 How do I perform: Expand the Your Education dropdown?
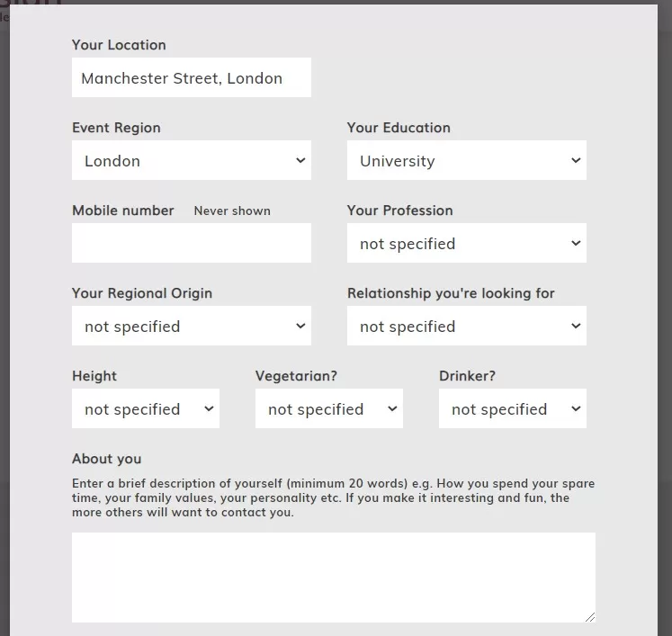point(466,161)
